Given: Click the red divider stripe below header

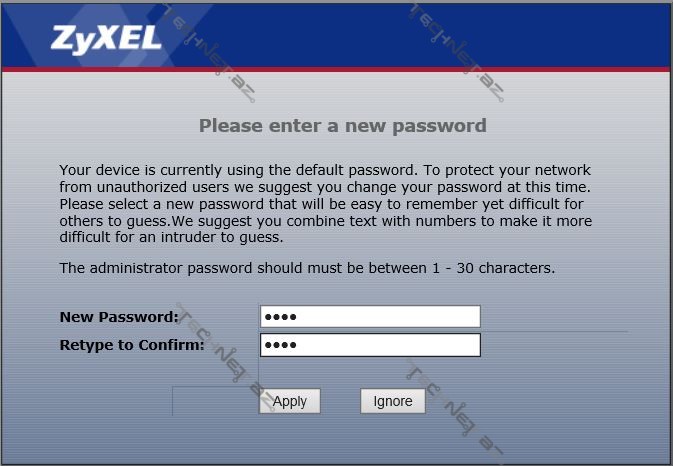Looking at the screenshot, I should coord(336,70).
